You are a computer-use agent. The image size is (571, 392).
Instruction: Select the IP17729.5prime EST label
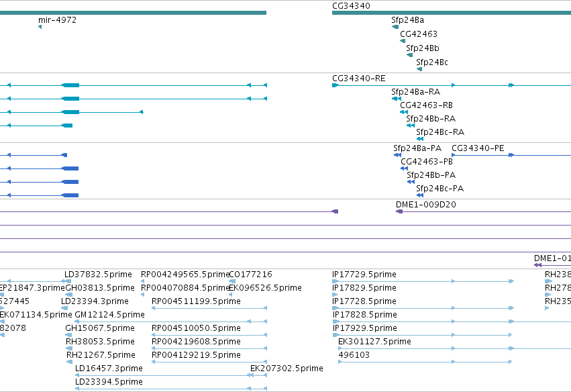pyautogui.click(x=364, y=275)
